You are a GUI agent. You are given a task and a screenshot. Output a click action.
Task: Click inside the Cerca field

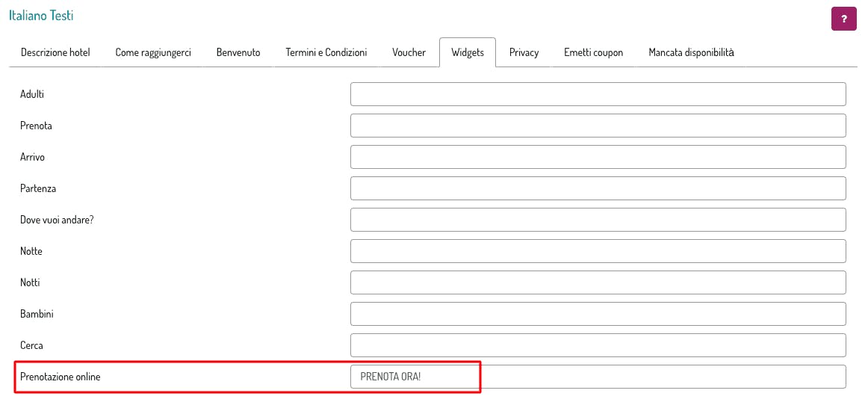[598, 345]
